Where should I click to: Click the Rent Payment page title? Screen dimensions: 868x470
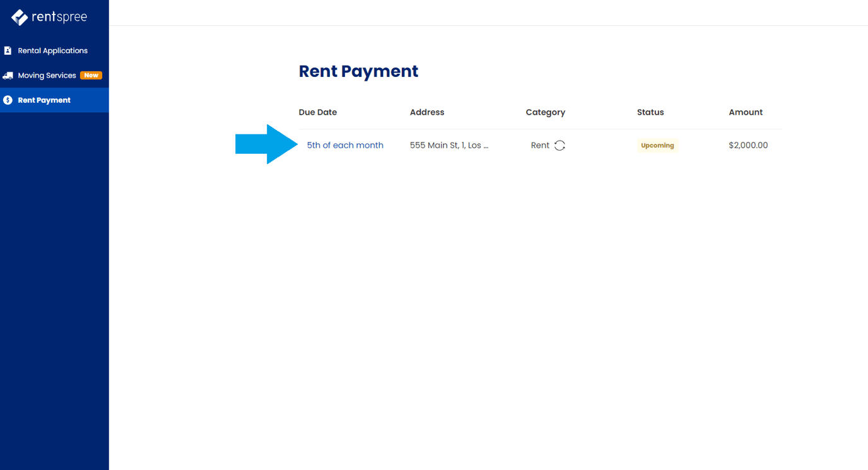point(358,71)
